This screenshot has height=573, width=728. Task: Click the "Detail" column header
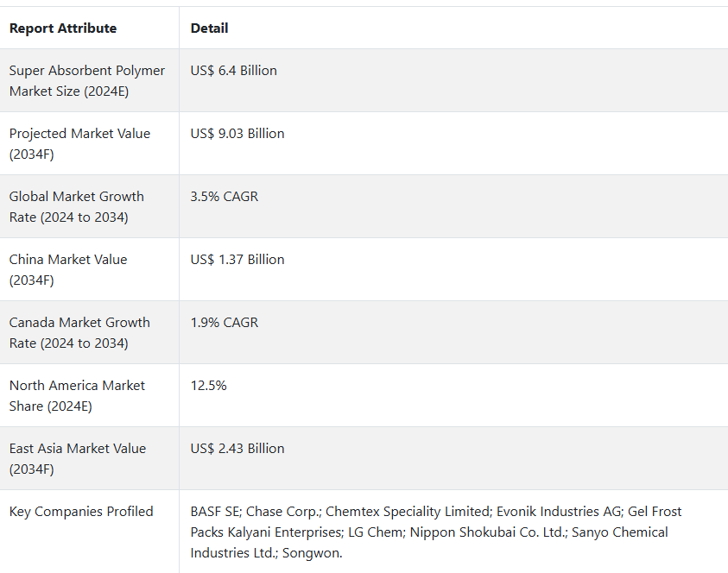click(x=209, y=28)
